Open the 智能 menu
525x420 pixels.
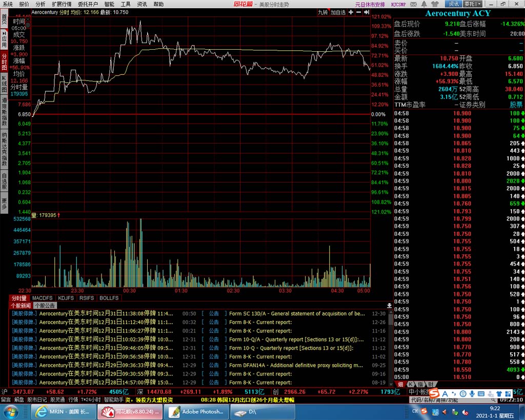click(109, 4)
